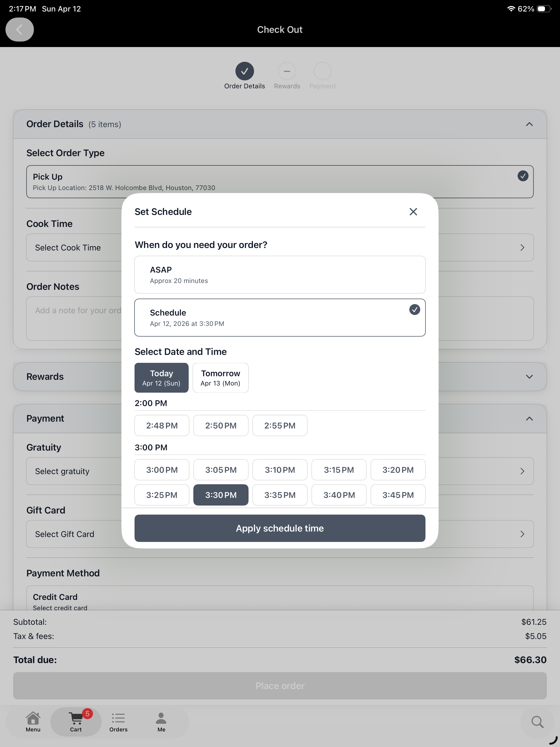Choose Tomorrow Apr 13 tab

coord(221,378)
